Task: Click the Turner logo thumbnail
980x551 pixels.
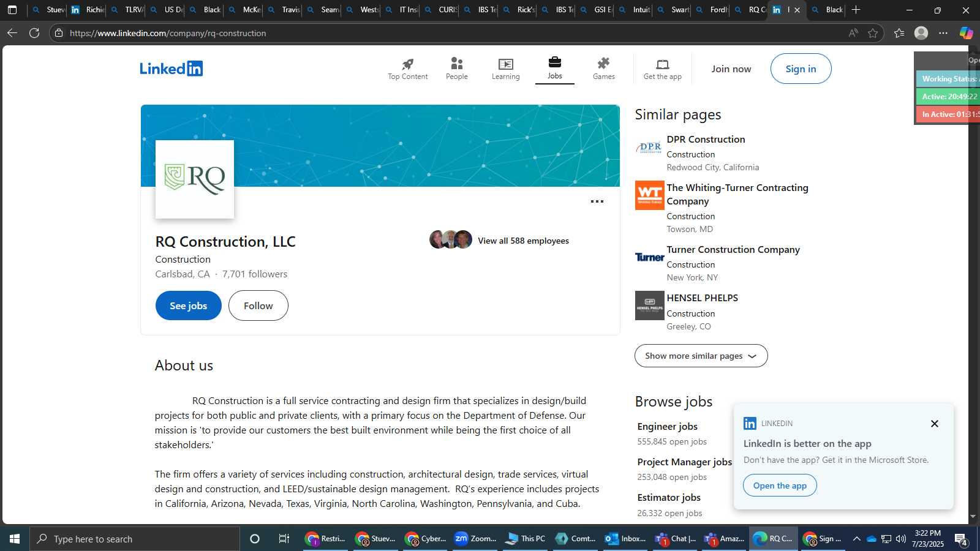Action: pos(649,257)
